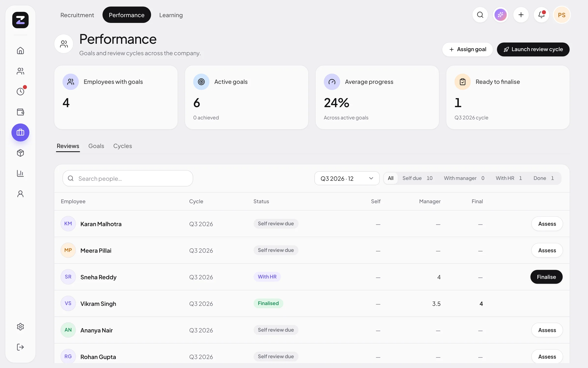Filter reviews by With manager
The width and height of the screenshot is (588, 368).
(x=464, y=178)
